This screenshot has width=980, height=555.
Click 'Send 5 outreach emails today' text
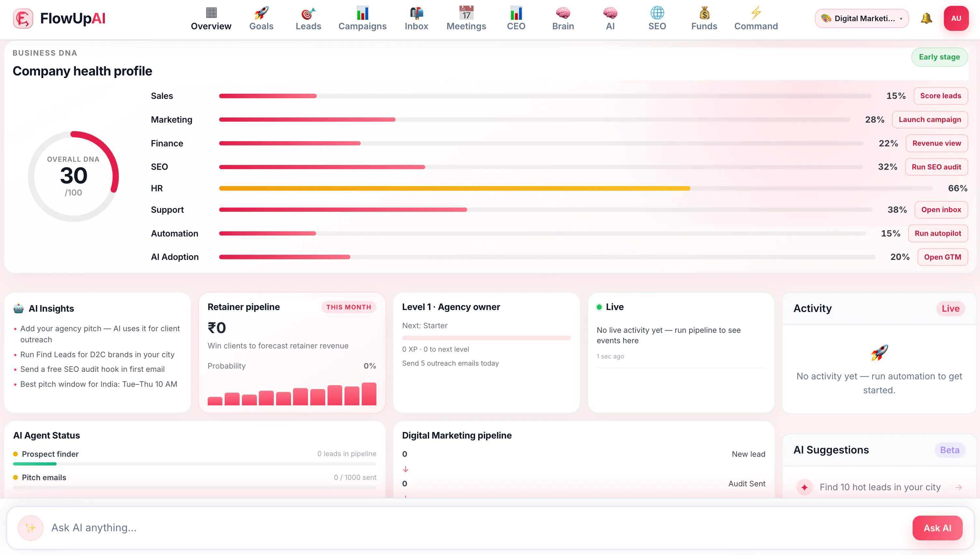(x=450, y=363)
